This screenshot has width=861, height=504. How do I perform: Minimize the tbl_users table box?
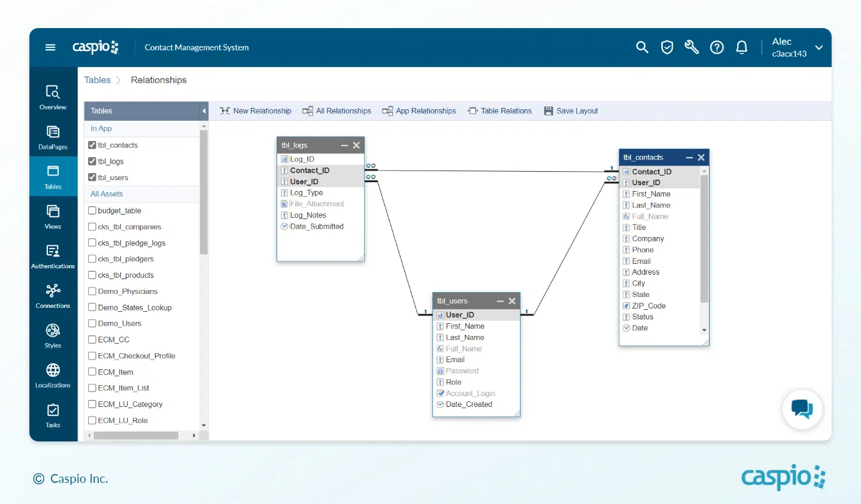(x=500, y=301)
